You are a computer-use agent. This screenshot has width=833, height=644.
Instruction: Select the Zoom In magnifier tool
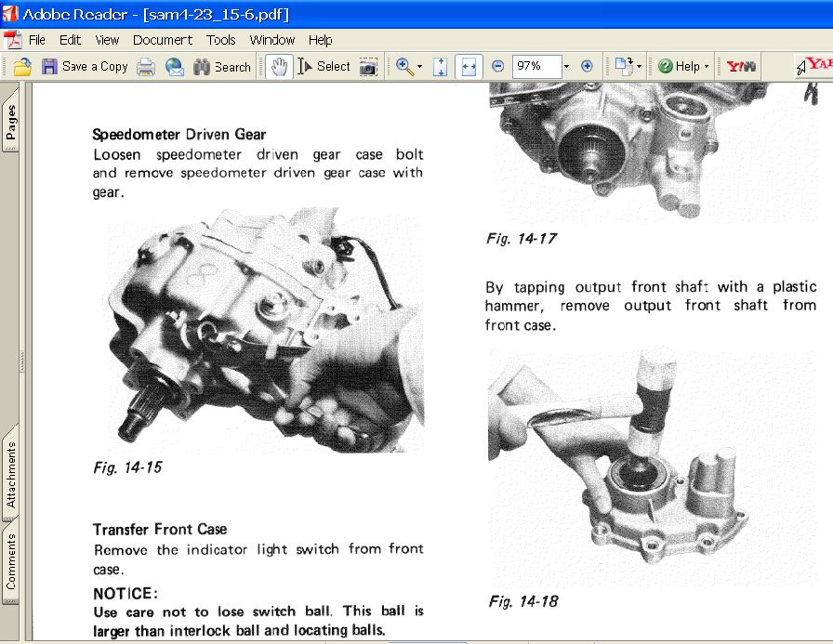coord(403,67)
